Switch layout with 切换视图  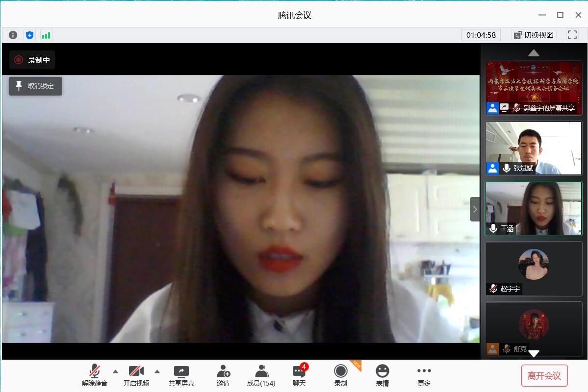533,35
